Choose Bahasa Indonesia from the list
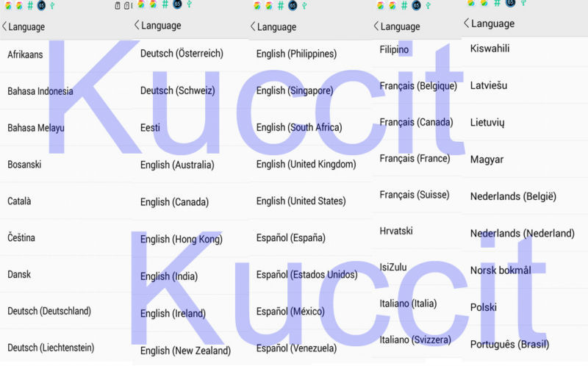This screenshot has height=366, width=588. (40, 91)
